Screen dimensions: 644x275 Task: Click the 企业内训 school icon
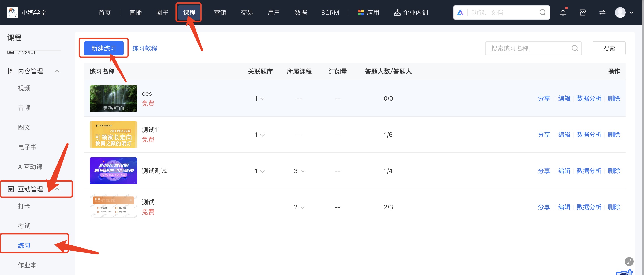(x=397, y=12)
